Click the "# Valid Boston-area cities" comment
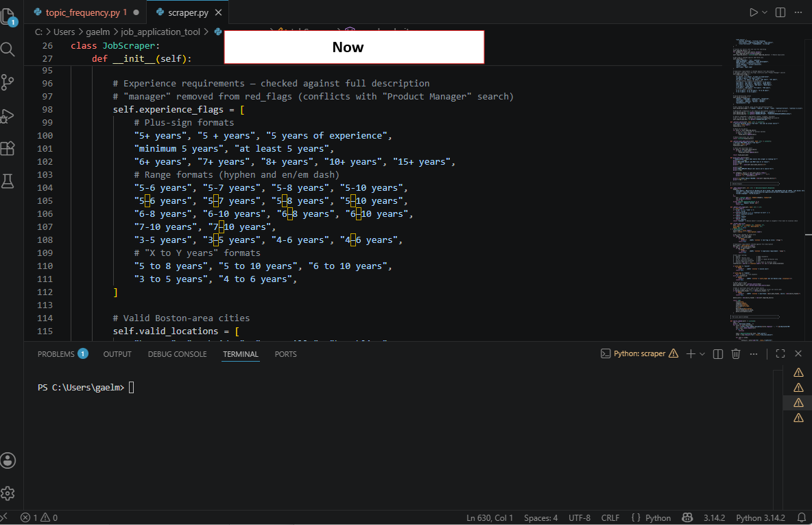The width and height of the screenshot is (812, 525). tap(181, 318)
